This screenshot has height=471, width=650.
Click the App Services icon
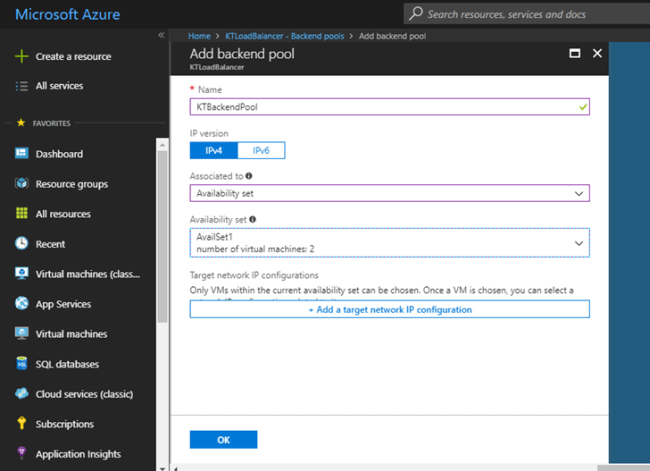coord(21,304)
